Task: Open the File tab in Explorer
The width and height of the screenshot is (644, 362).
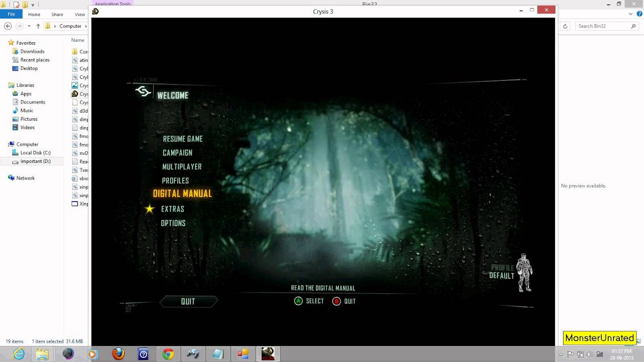Action: pos(11,15)
